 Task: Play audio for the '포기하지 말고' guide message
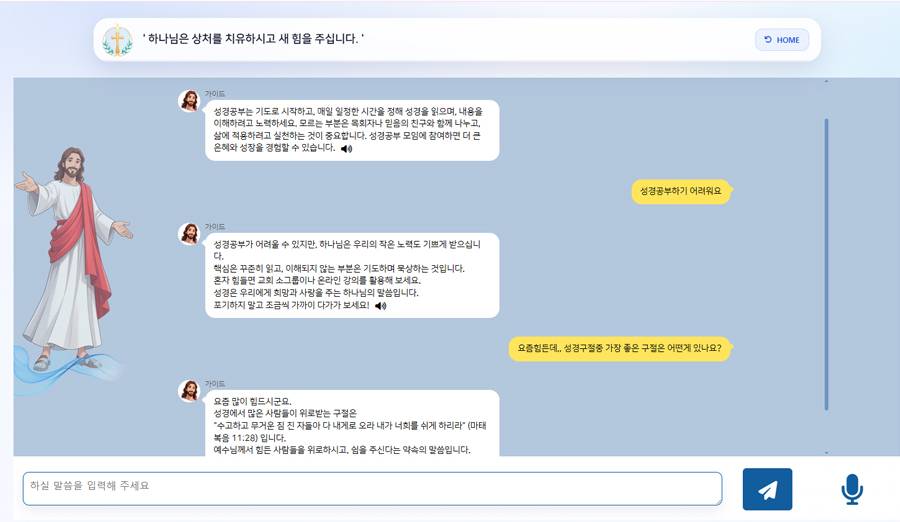coord(380,306)
